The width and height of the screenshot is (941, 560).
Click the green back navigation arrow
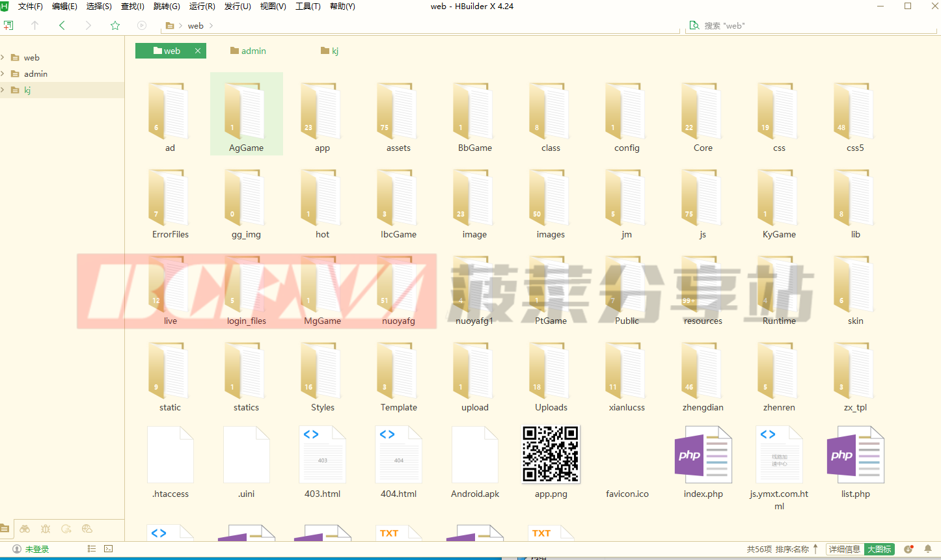[62, 25]
